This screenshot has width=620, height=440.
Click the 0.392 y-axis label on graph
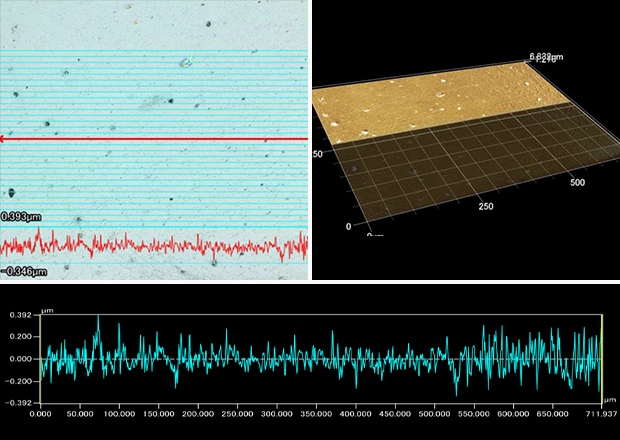coord(20,314)
